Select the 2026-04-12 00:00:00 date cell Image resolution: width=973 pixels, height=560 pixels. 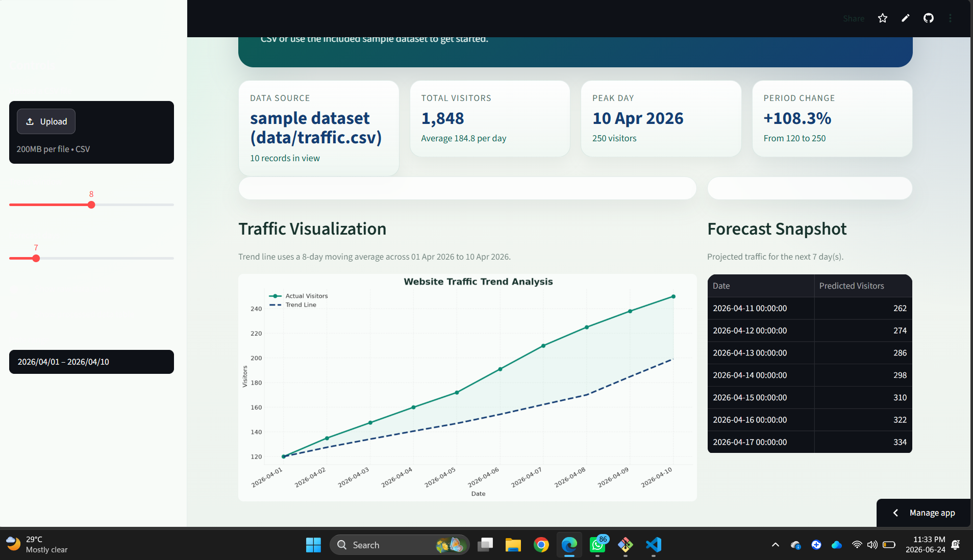761,330
